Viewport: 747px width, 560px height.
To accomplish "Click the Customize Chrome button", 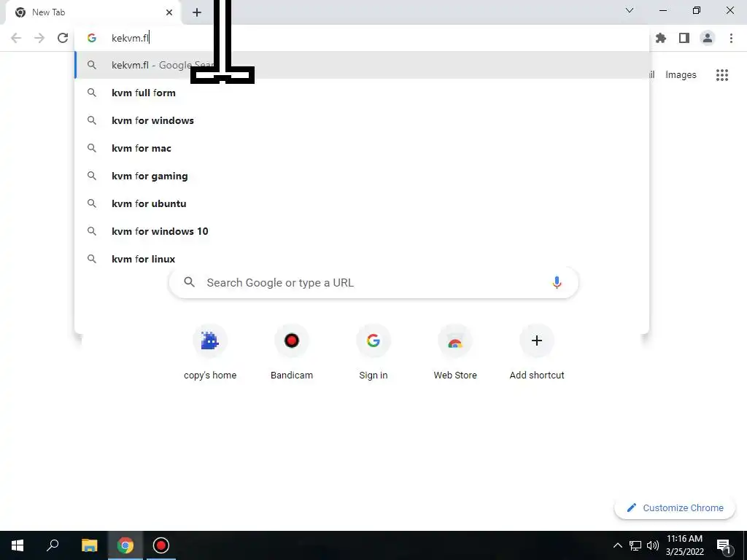I will [675, 507].
